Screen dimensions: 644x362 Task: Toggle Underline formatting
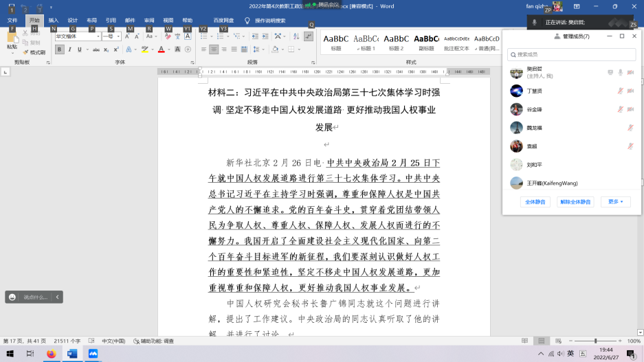click(x=79, y=49)
